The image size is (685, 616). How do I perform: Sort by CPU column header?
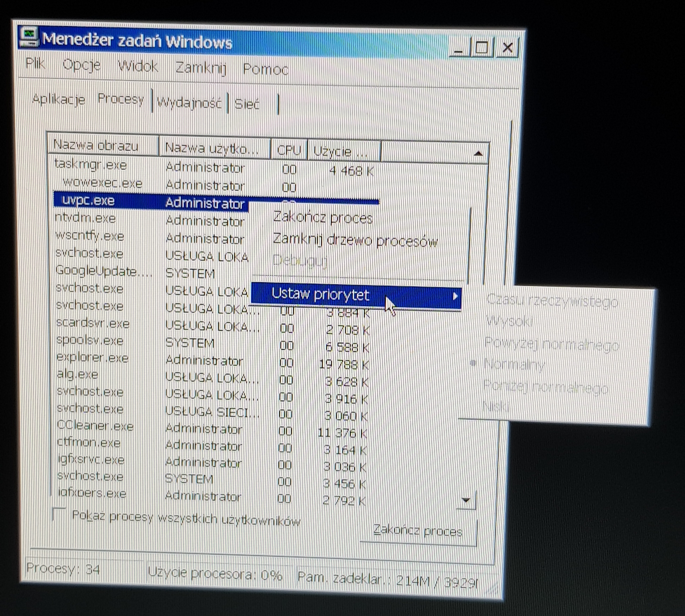[289, 151]
